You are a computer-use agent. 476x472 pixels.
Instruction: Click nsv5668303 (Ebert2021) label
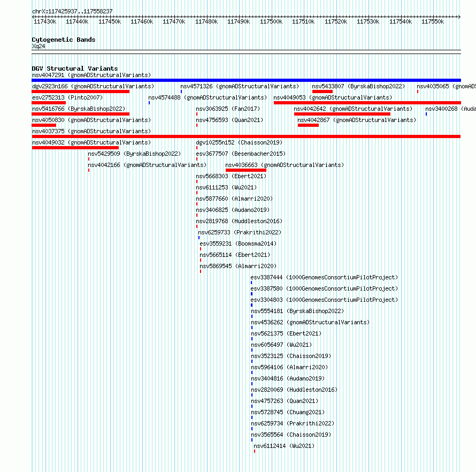pos(231,176)
